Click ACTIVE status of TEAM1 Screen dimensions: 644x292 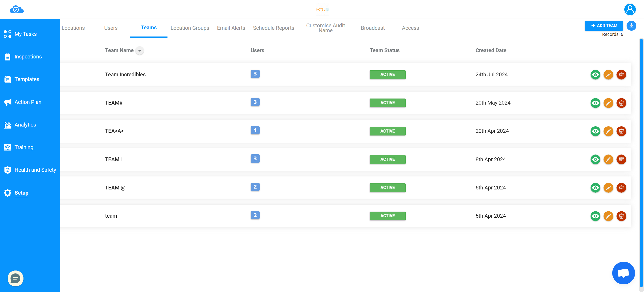pos(388,159)
